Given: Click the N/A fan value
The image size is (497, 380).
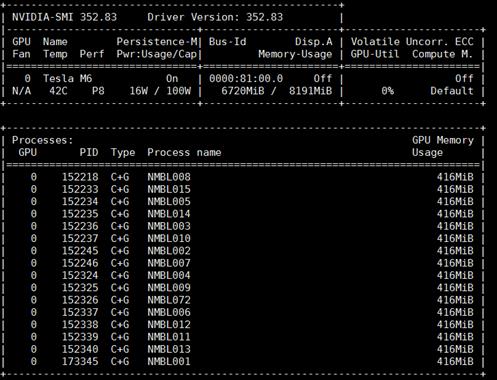Looking at the screenshot, I should 21,91.
